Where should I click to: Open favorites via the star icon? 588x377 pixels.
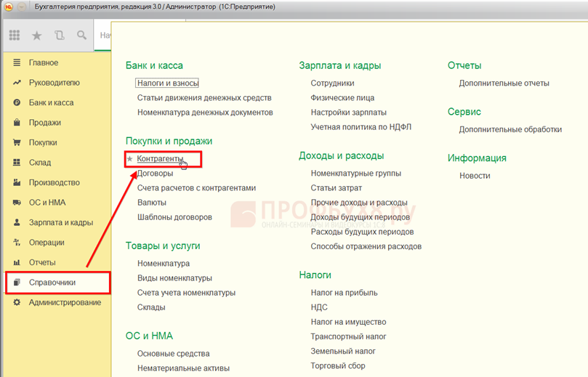(x=37, y=36)
